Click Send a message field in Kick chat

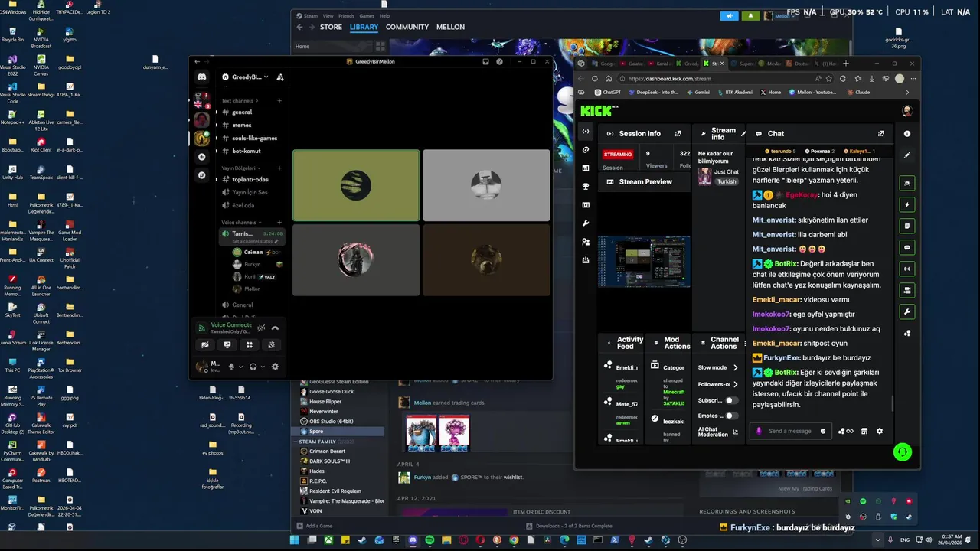(792, 431)
